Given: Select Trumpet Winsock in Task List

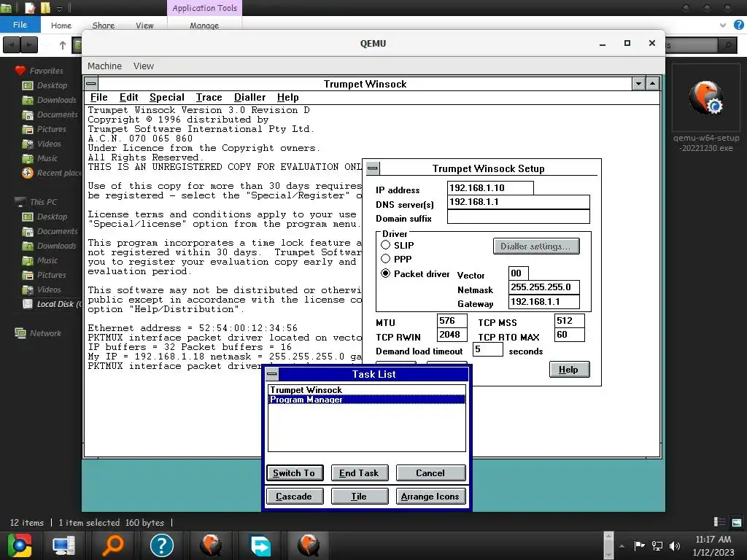Looking at the screenshot, I should (366, 390).
